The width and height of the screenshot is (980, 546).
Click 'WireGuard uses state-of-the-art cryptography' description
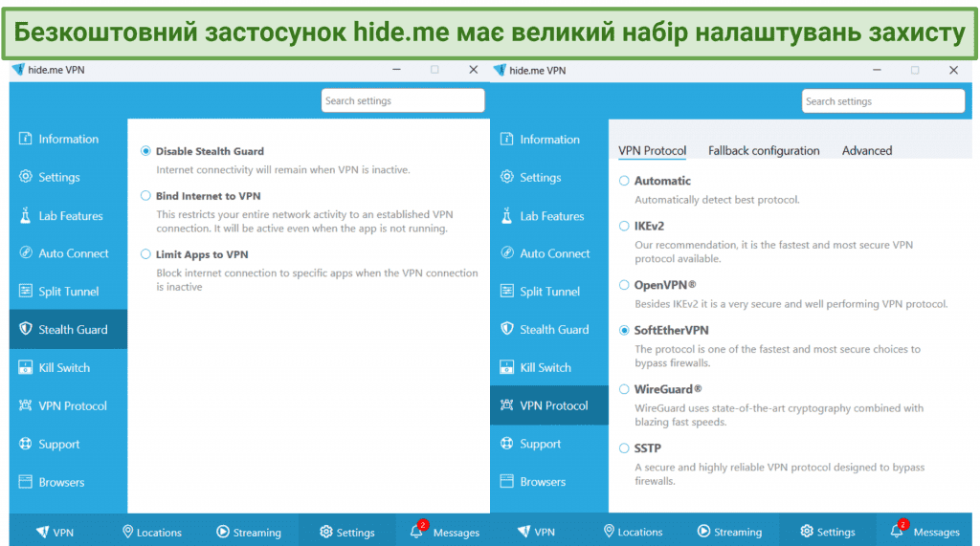coord(779,415)
